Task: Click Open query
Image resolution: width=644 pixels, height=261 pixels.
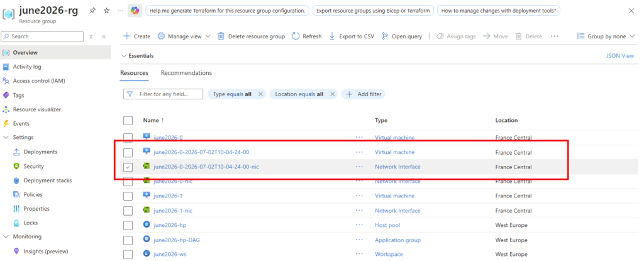Action: 402,36
